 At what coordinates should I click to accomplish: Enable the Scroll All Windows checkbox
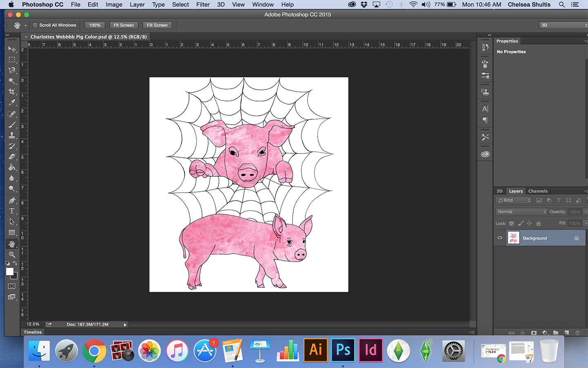click(35, 25)
